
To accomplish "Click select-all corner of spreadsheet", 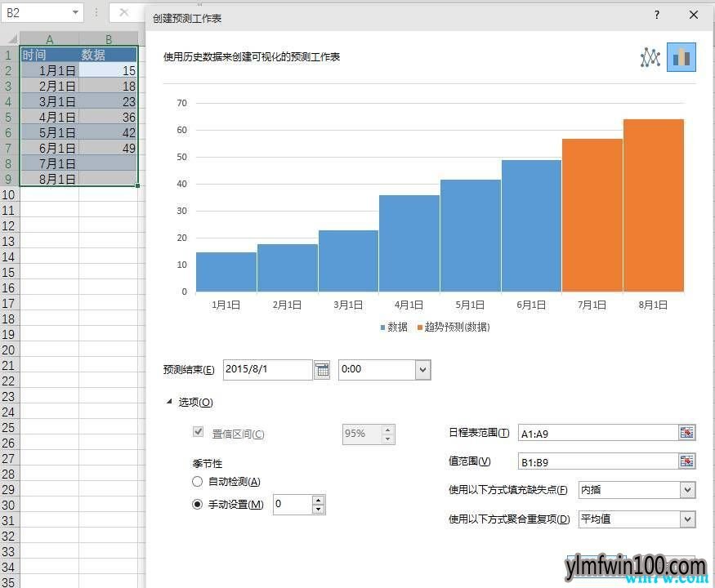I will tap(10, 38).
